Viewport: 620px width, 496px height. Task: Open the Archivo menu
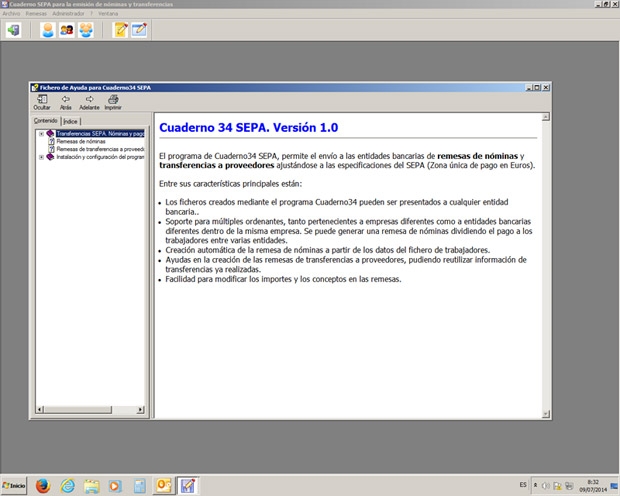(11, 13)
